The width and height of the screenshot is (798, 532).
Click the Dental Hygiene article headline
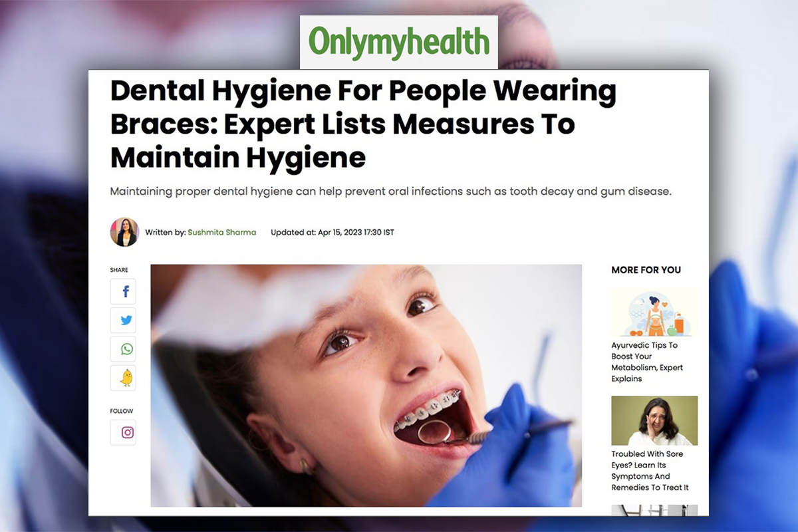click(363, 124)
